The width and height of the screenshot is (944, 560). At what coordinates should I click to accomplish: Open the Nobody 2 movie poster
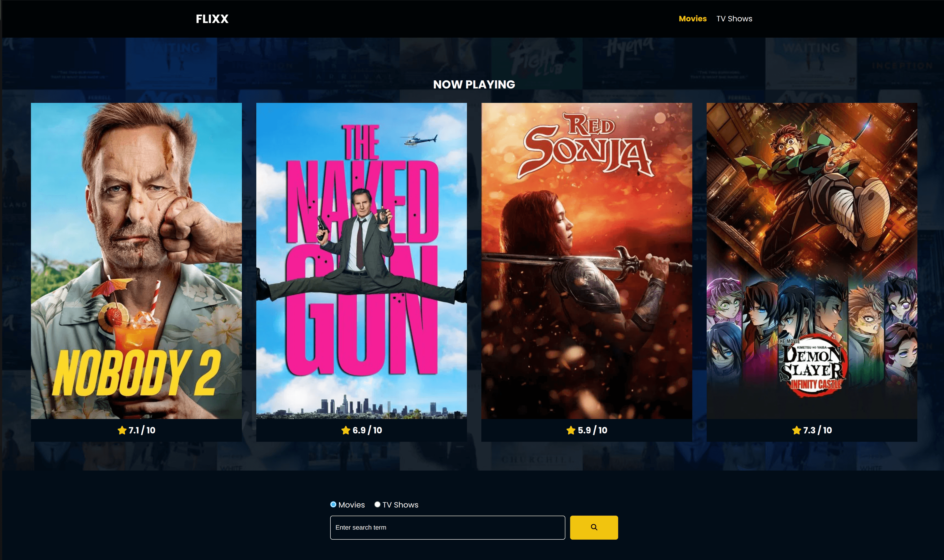pyautogui.click(x=136, y=260)
